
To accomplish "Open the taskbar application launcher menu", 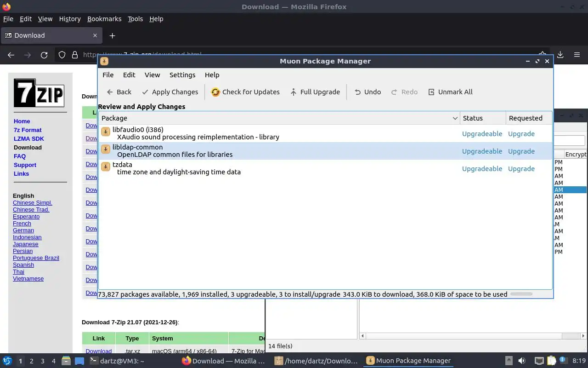I will click(x=7, y=361).
